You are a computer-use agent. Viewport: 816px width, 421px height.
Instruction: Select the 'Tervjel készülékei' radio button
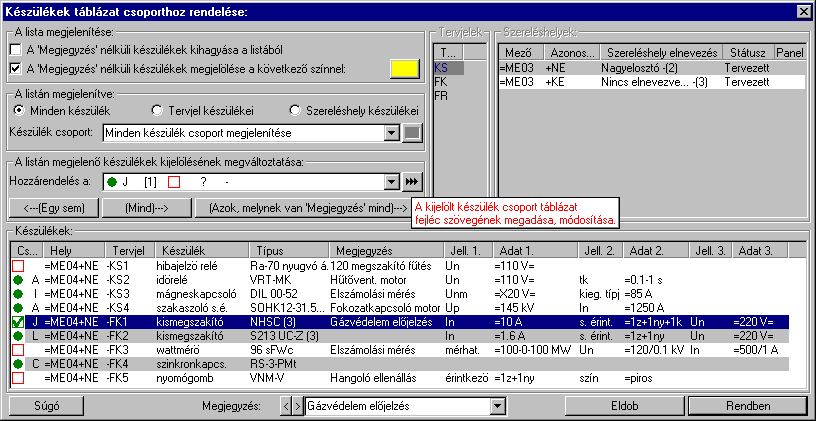point(156,109)
